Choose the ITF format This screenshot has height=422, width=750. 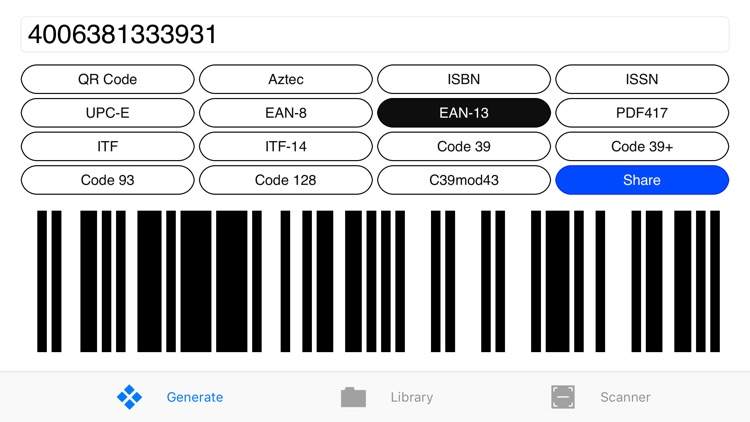[108, 146]
